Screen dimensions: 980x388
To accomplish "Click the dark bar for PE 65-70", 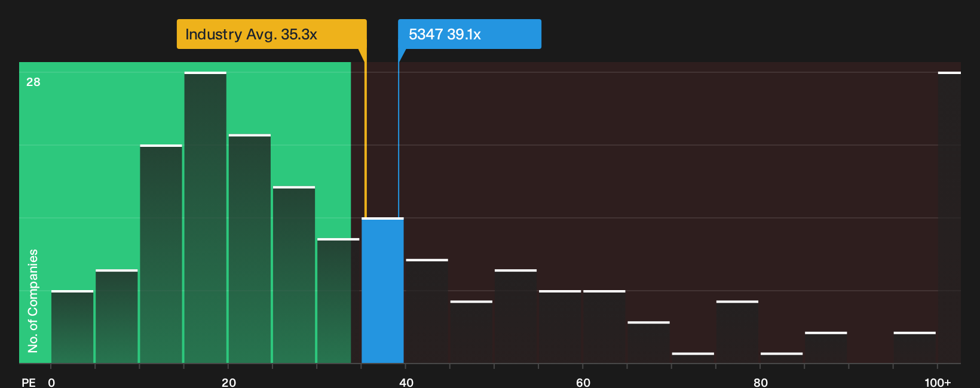I will pyautogui.click(x=648, y=342).
